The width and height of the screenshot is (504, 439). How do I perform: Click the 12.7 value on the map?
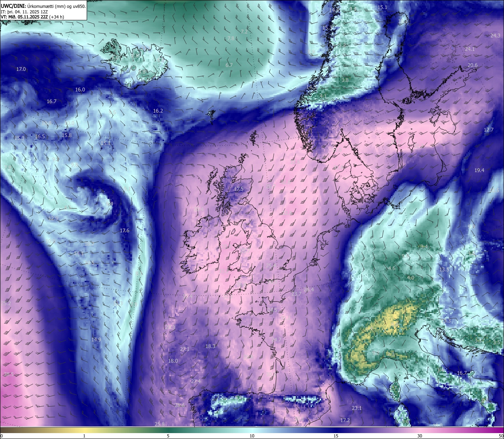(488, 130)
